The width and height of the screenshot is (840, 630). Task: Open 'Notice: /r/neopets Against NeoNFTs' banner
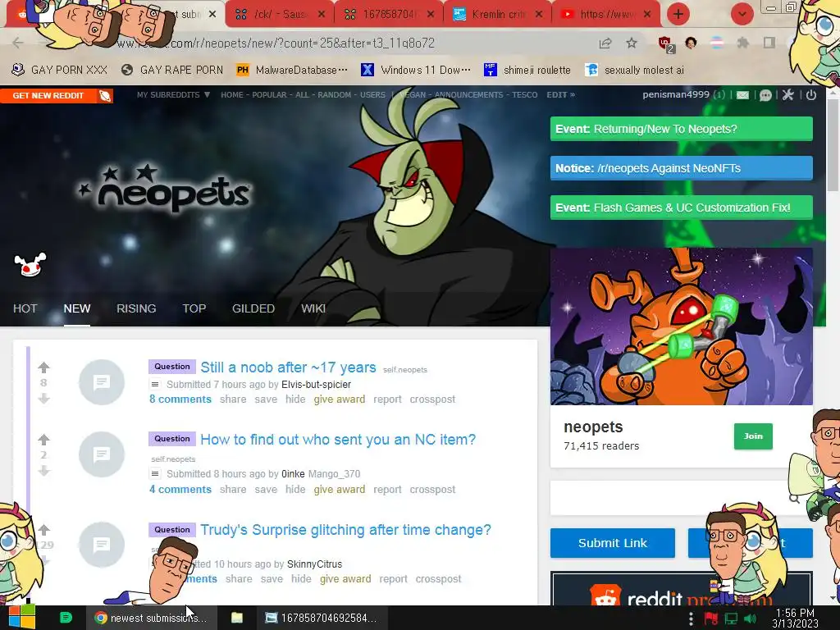[681, 168]
